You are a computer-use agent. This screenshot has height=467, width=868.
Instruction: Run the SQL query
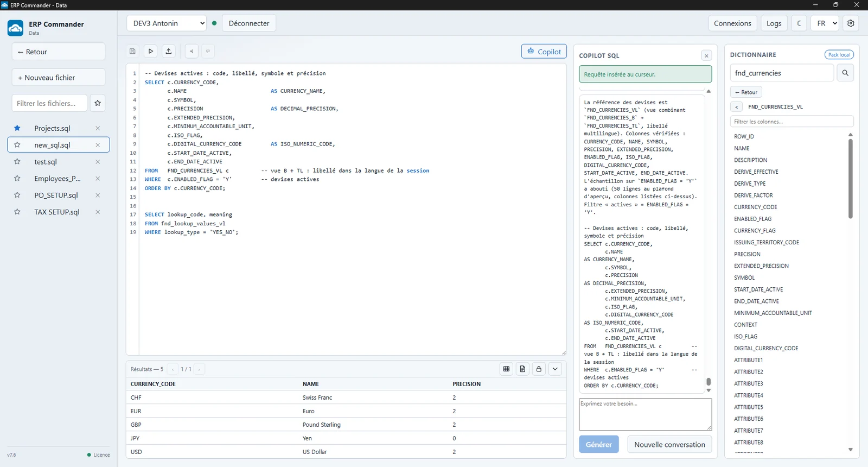[x=151, y=51]
